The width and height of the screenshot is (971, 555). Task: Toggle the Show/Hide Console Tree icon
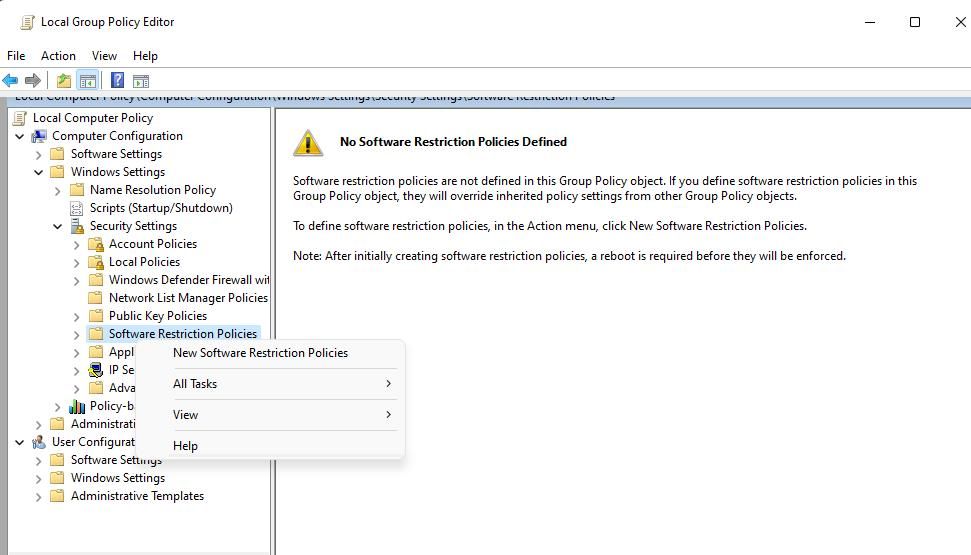click(x=88, y=81)
